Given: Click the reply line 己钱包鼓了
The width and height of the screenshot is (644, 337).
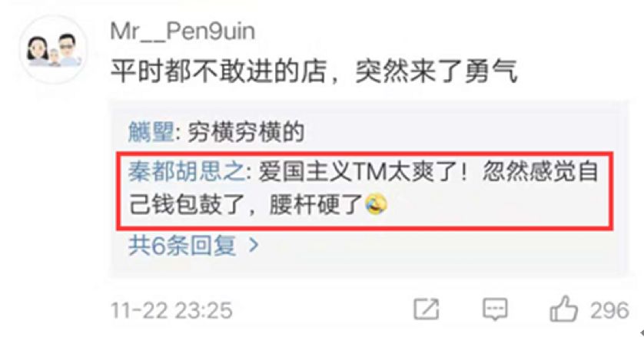Looking at the screenshot, I should click(x=187, y=204).
